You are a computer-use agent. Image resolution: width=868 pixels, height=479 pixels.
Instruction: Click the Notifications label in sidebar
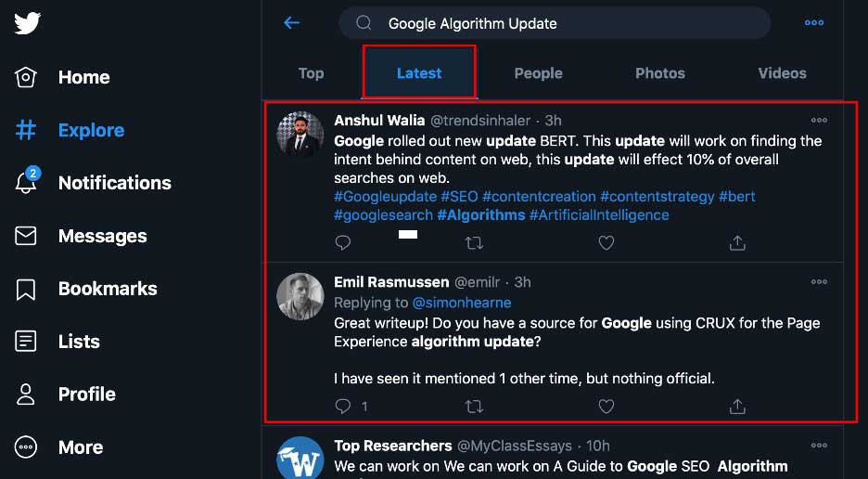[x=115, y=183]
